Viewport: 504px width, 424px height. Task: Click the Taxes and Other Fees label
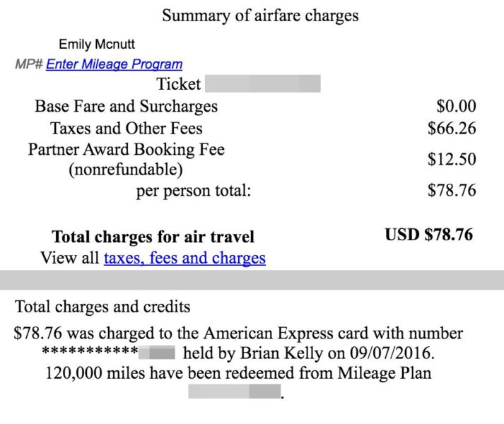(127, 129)
